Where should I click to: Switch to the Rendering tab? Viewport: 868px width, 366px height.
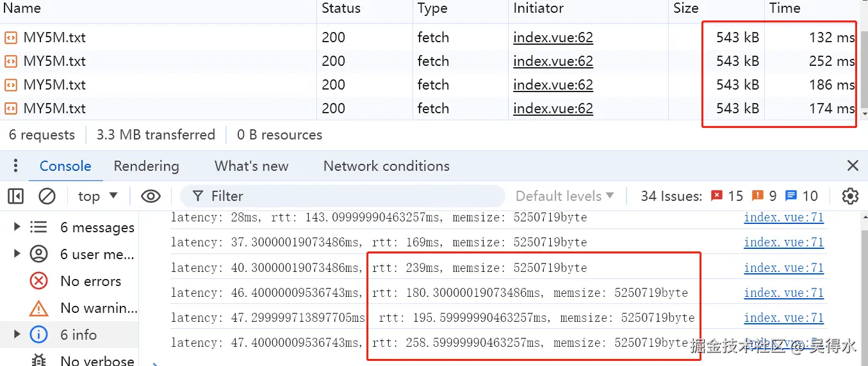[146, 166]
